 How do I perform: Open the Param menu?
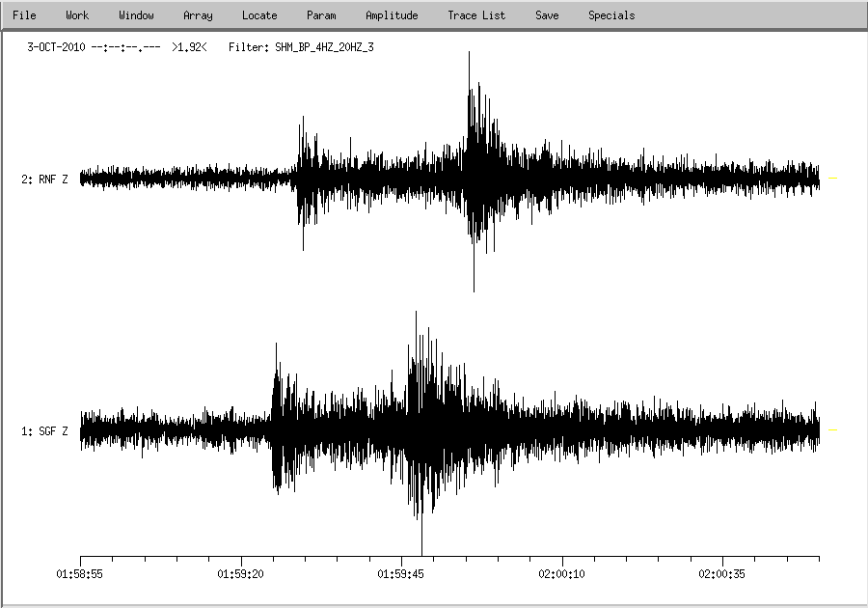(321, 15)
